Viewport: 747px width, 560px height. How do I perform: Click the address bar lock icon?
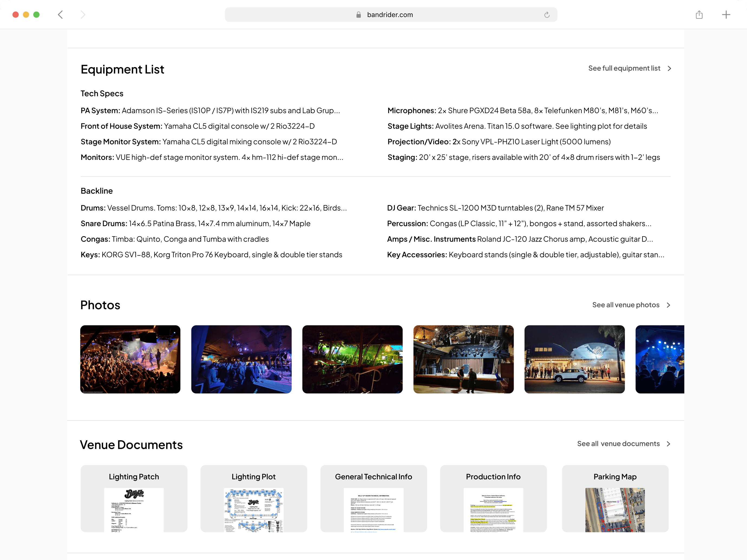(x=359, y=15)
